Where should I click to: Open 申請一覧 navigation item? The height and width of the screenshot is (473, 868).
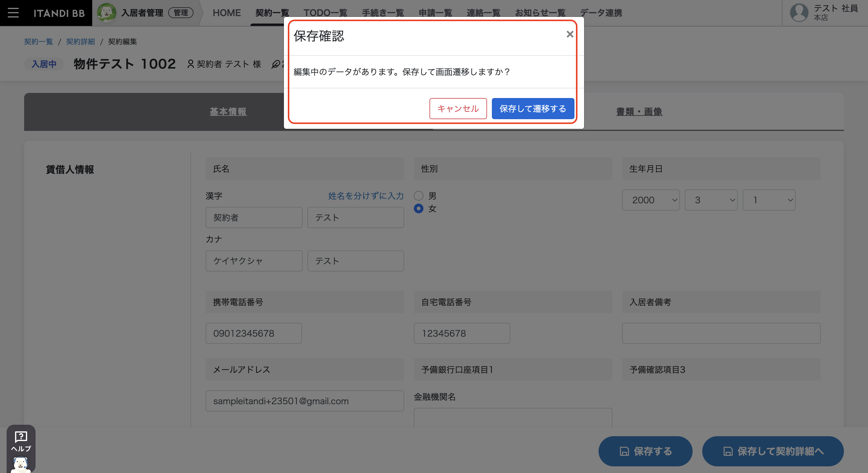click(x=435, y=13)
